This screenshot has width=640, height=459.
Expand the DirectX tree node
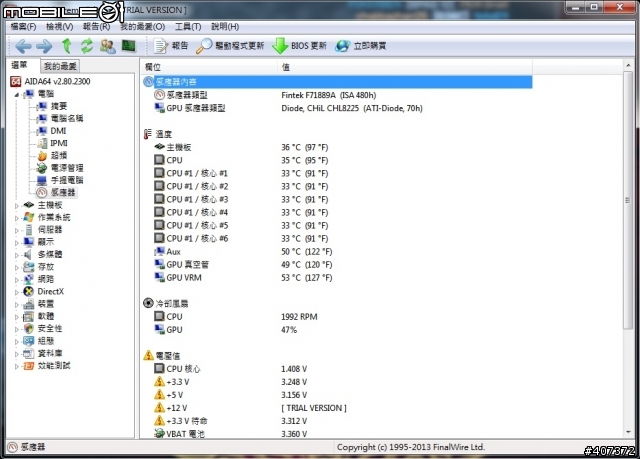(x=17, y=292)
